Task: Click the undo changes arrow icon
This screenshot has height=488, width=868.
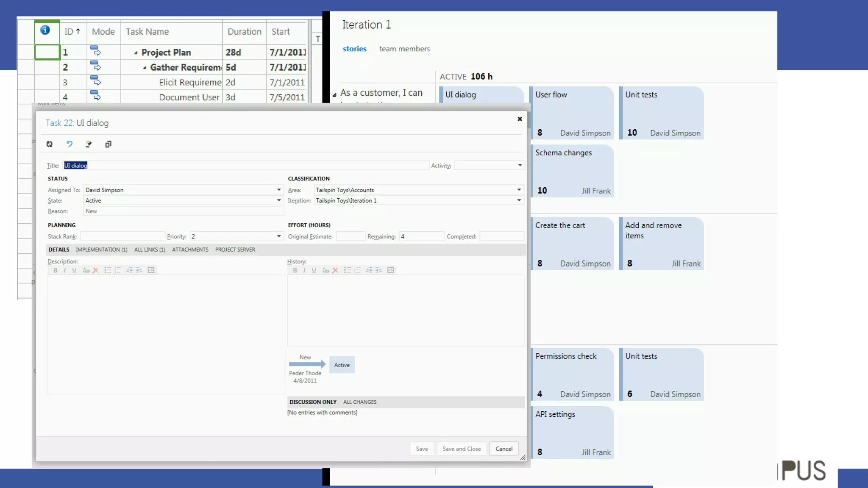Action: click(70, 144)
